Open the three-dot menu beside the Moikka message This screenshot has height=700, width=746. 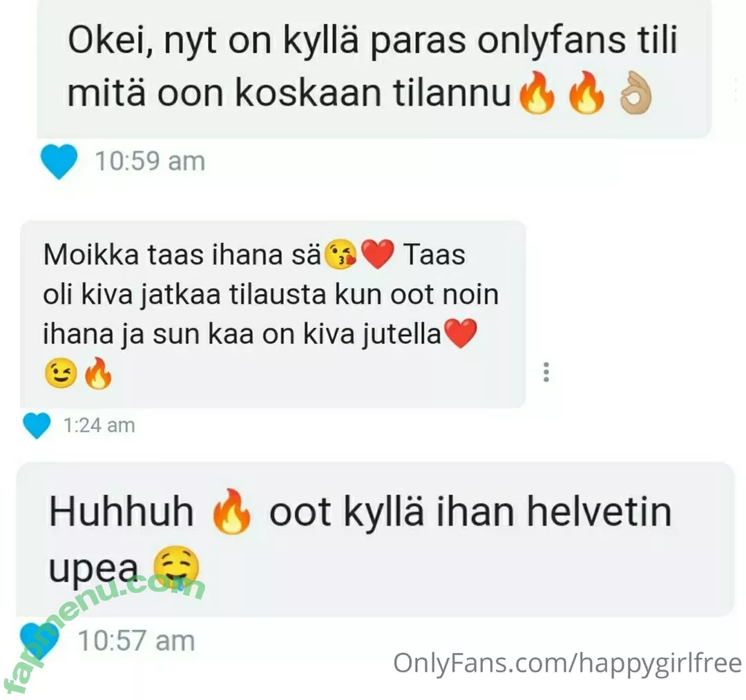[546, 372]
